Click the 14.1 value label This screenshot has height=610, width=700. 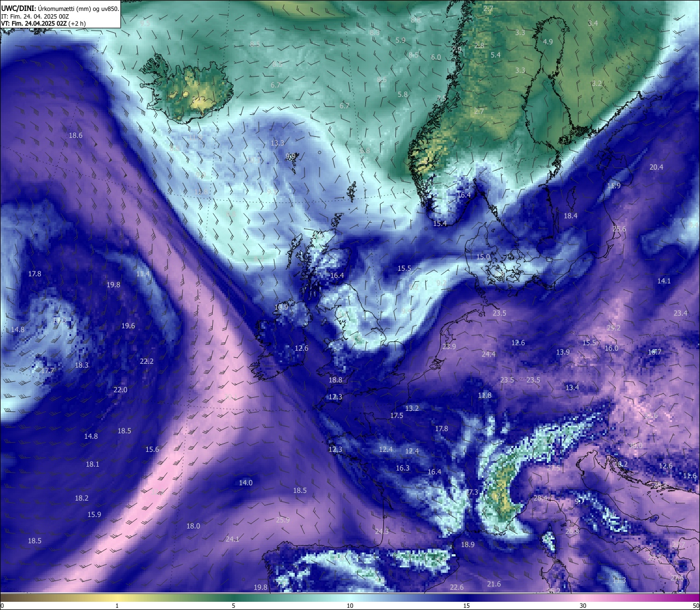(x=663, y=281)
